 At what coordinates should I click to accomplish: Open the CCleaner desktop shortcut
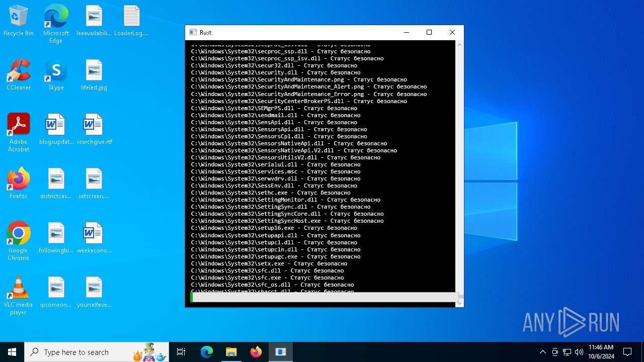(19, 75)
